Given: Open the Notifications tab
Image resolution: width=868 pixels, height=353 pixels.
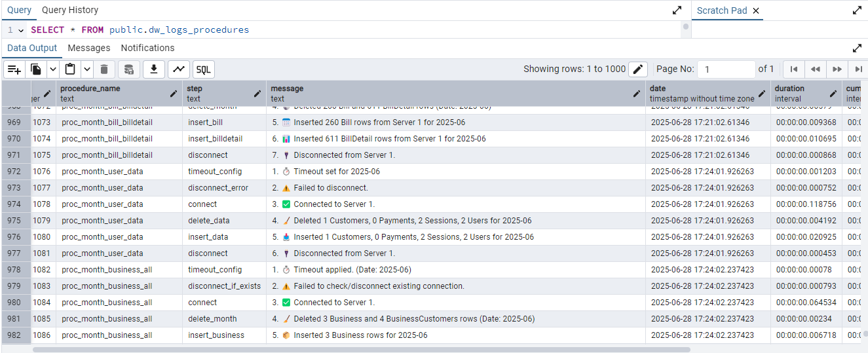Looking at the screenshot, I should (147, 48).
